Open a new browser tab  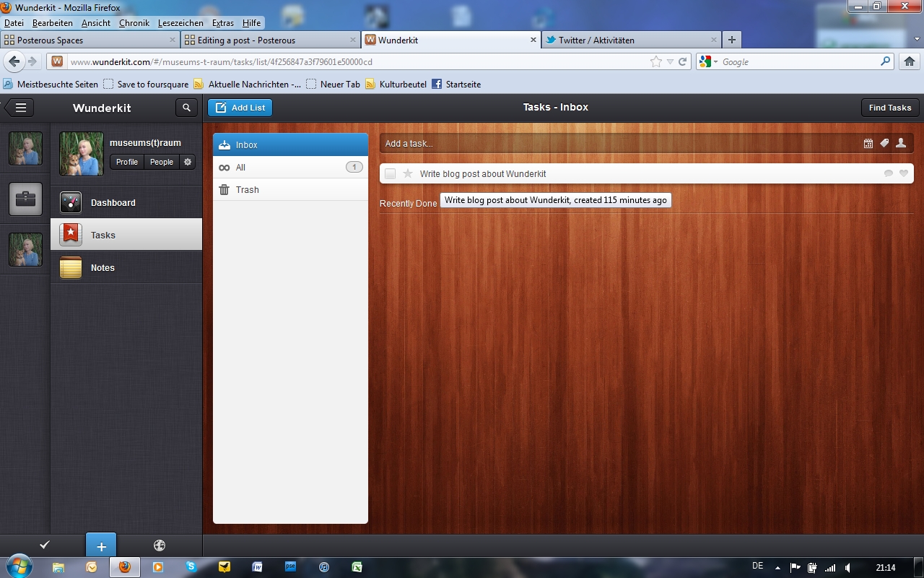[x=732, y=40]
